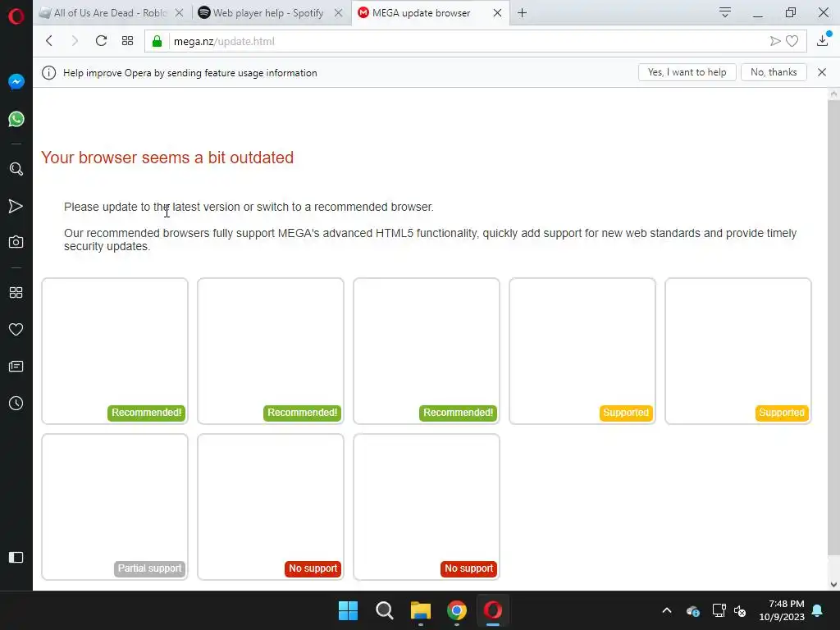Screen dimensions: 840x630
Task: Open a new tab with the plus button
Action: (523, 13)
